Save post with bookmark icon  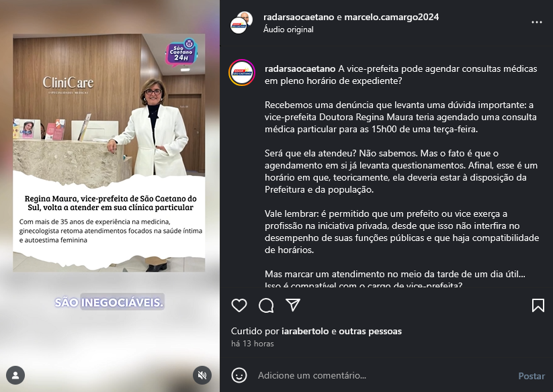pos(538,305)
